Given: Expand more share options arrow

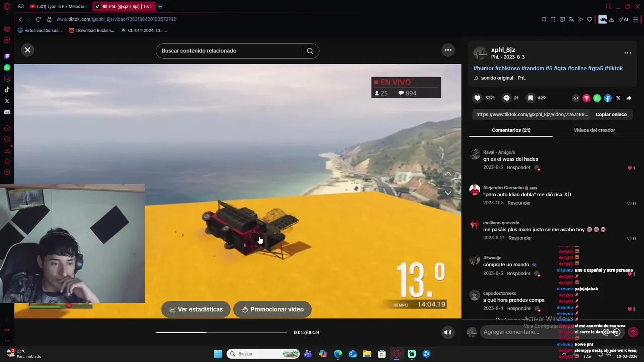Looking at the screenshot, I should coord(629,98).
